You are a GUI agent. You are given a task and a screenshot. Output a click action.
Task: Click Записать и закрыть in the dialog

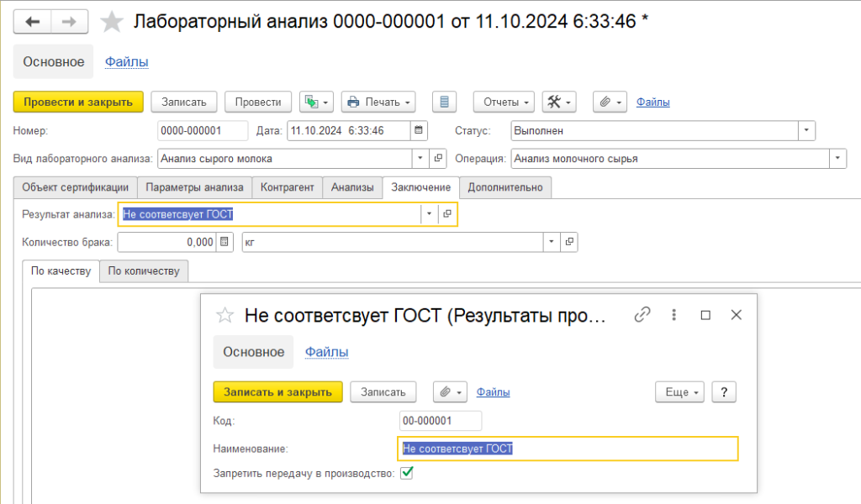pyautogui.click(x=277, y=391)
